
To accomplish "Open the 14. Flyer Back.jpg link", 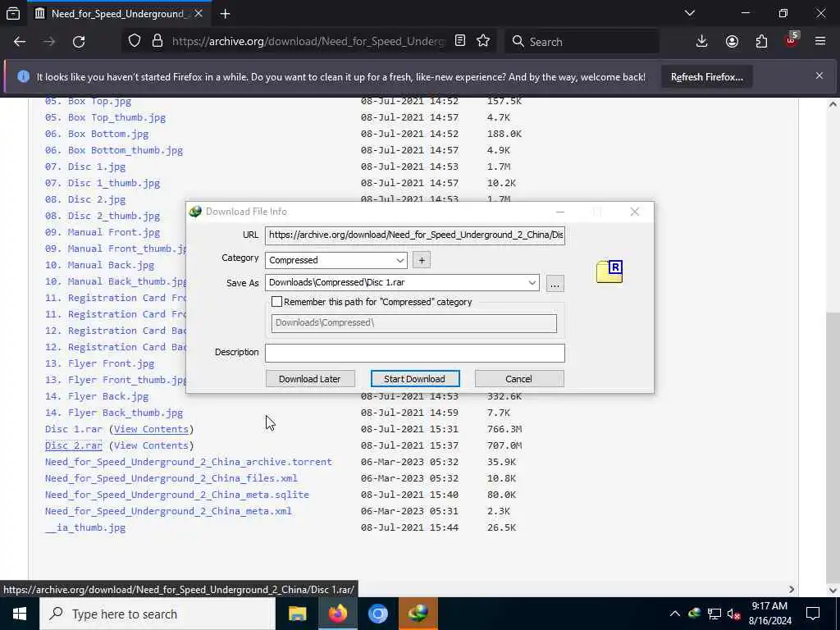I will 97,396.
